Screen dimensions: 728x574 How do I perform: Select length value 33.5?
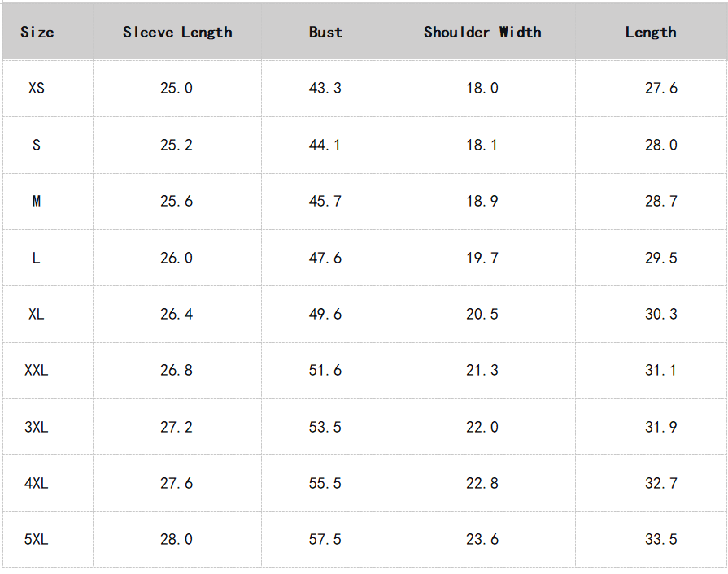click(x=660, y=539)
